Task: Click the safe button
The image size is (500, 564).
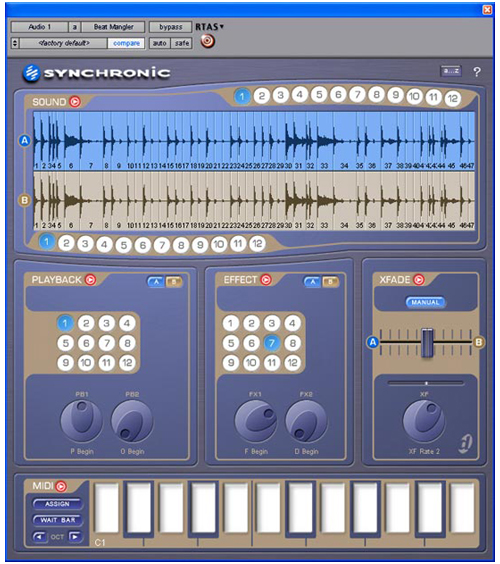Action: [182, 43]
